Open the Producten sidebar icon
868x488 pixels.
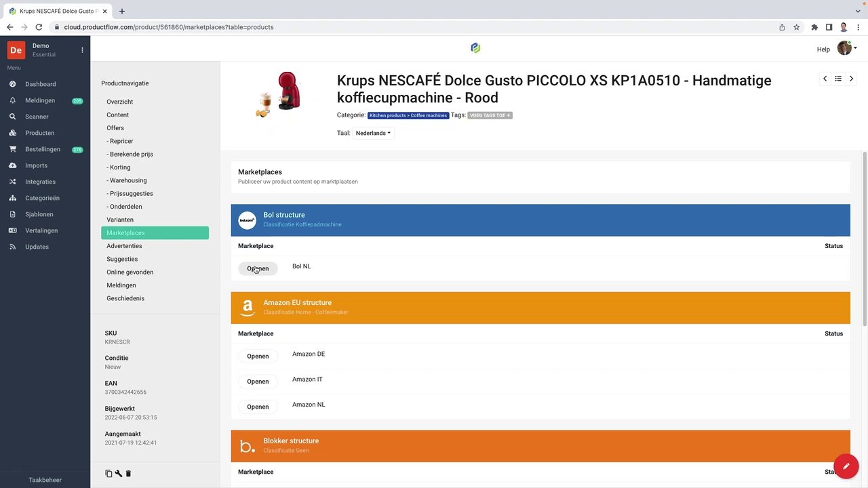(12, 133)
